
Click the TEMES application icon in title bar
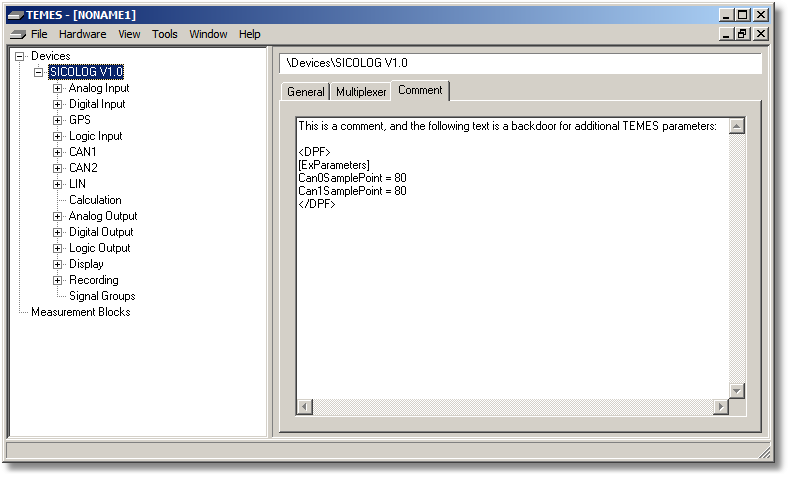pos(16,15)
